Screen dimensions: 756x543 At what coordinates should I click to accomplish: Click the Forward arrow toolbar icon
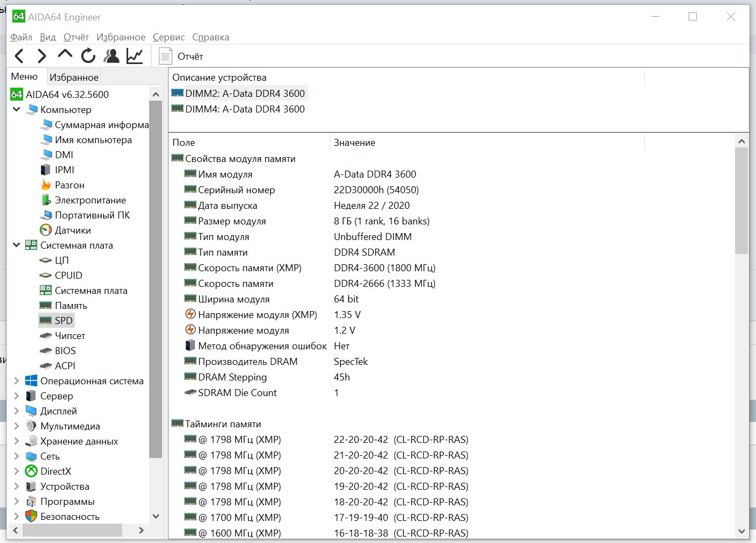point(42,56)
